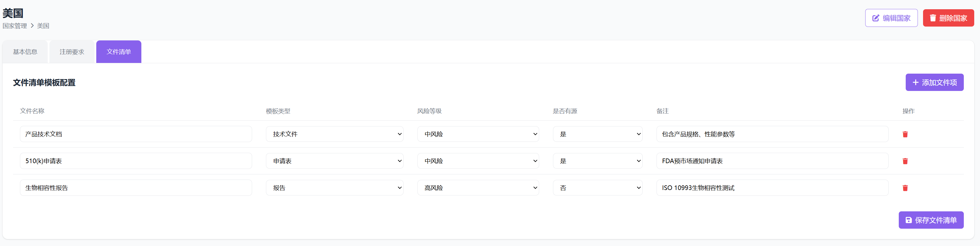Viewport: 980px width, 246px height.
Task: Select the 文件清单 tab
Action: coord(119,52)
